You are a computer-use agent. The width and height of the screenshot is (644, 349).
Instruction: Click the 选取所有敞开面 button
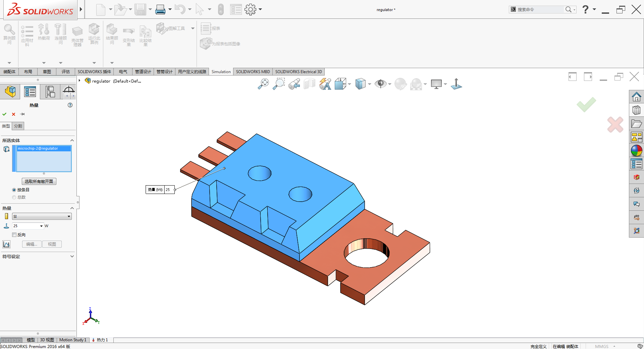point(39,182)
